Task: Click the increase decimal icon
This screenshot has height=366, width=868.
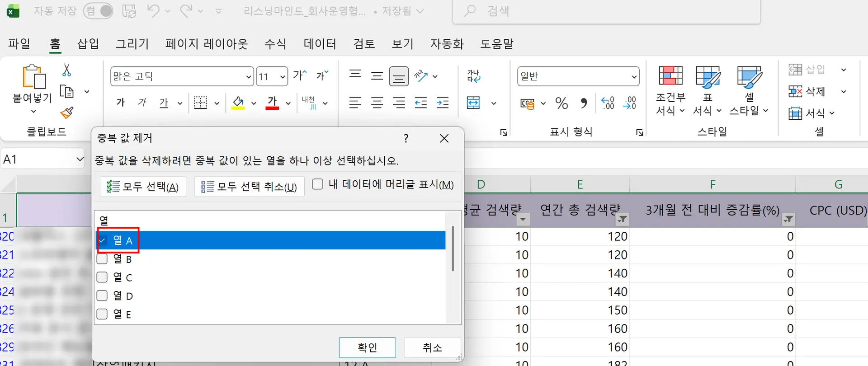Action: 608,103
